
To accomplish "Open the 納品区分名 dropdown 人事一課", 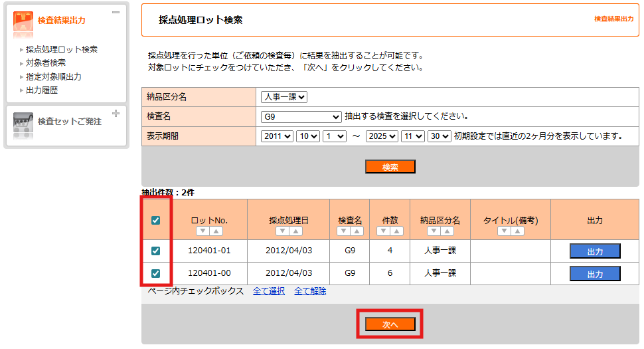I will pos(283,97).
